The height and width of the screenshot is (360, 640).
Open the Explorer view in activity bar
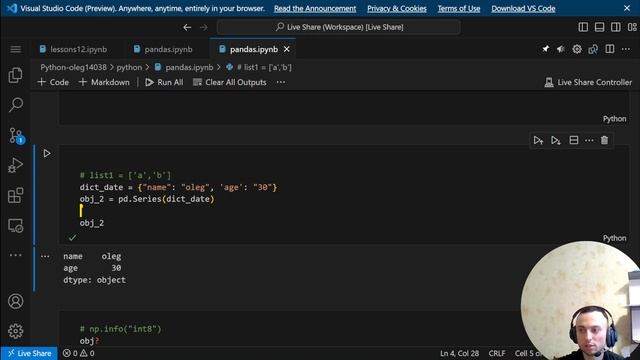click(16, 75)
